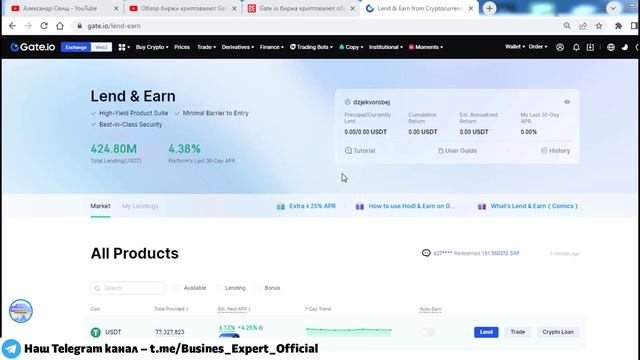
Task: Expand the Order dropdown
Action: pyautogui.click(x=538, y=47)
